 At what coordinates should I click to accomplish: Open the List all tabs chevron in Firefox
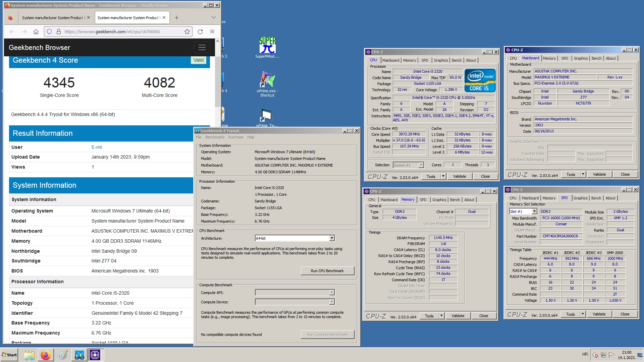click(213, 17)
